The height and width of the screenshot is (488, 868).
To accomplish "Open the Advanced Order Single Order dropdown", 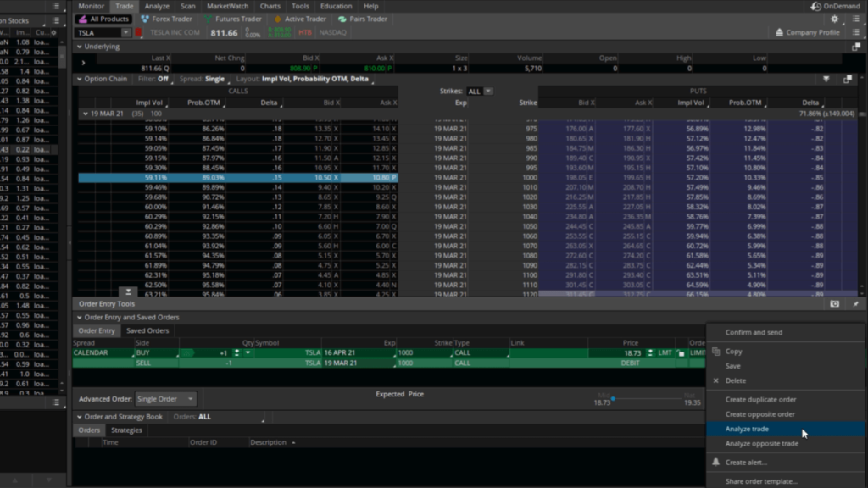I will click(165, 399).
